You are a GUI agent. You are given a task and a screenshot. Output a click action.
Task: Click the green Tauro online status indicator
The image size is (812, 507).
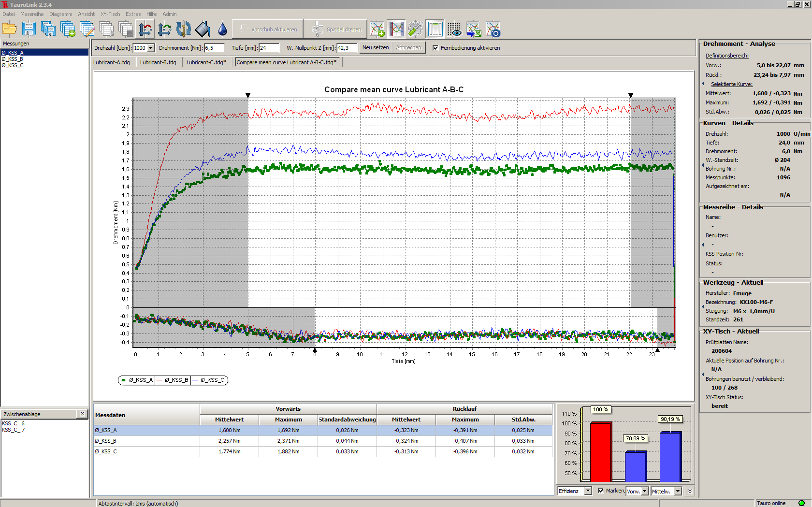pos(801,503)
